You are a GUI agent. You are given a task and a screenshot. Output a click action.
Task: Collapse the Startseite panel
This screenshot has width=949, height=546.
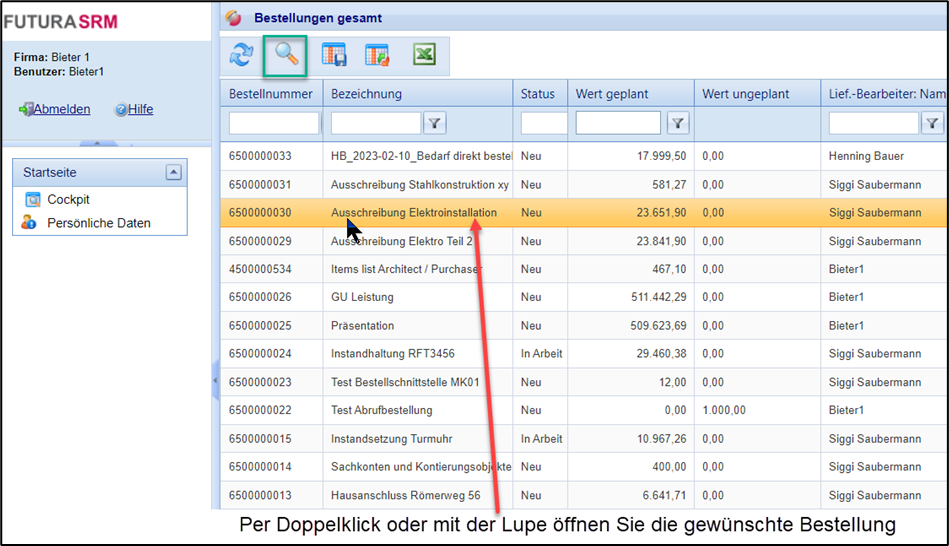[x=174, y=173]
